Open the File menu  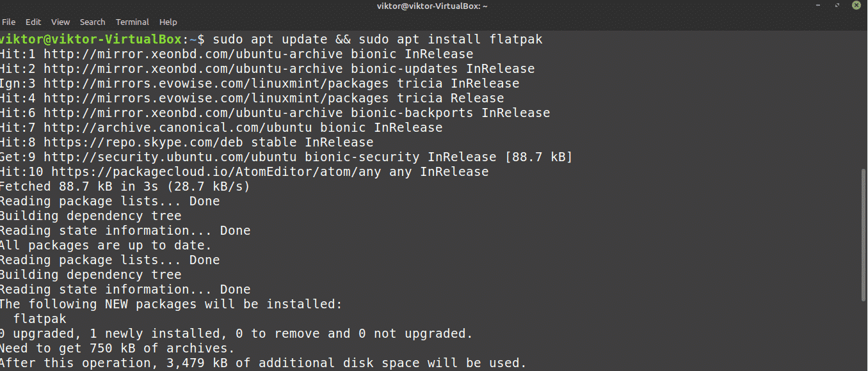9,22
